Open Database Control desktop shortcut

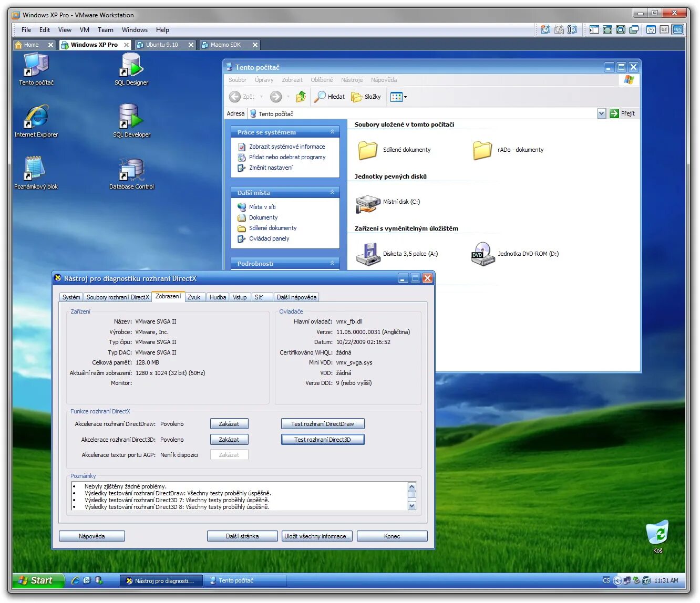[131, 173]
